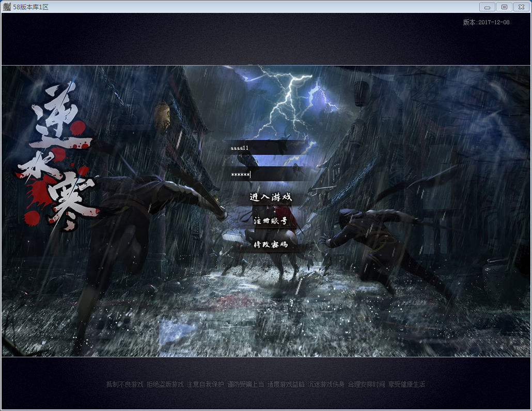The image size is (532, 411).
Task: Focus the password field with asterisks
Action: 268,175
